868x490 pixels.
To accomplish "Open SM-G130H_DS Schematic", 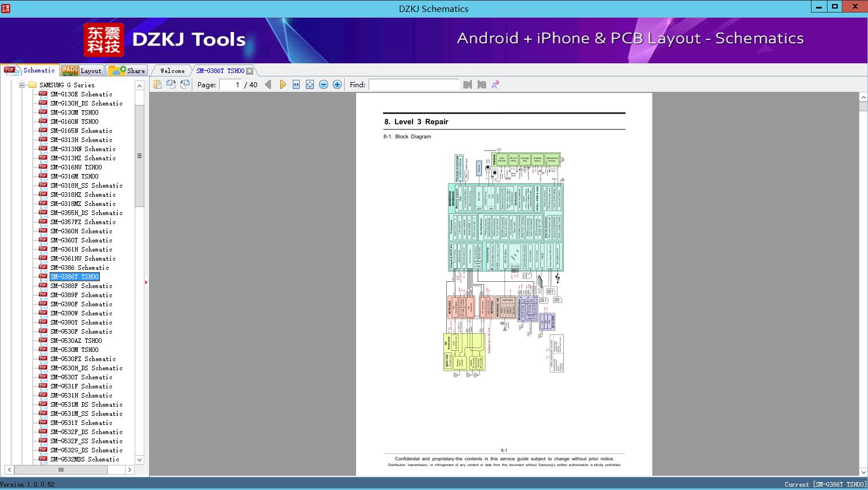I will pyautogui.click(x=86, y=103).
